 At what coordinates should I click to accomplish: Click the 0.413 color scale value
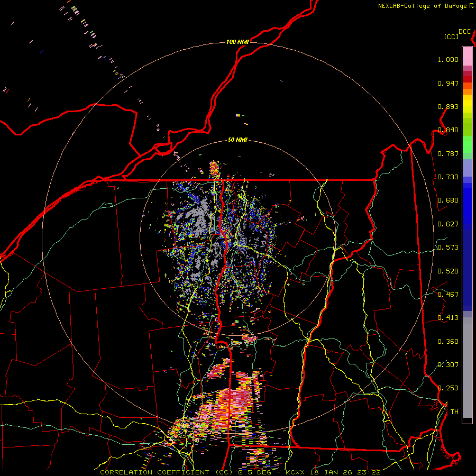(448, 318)
